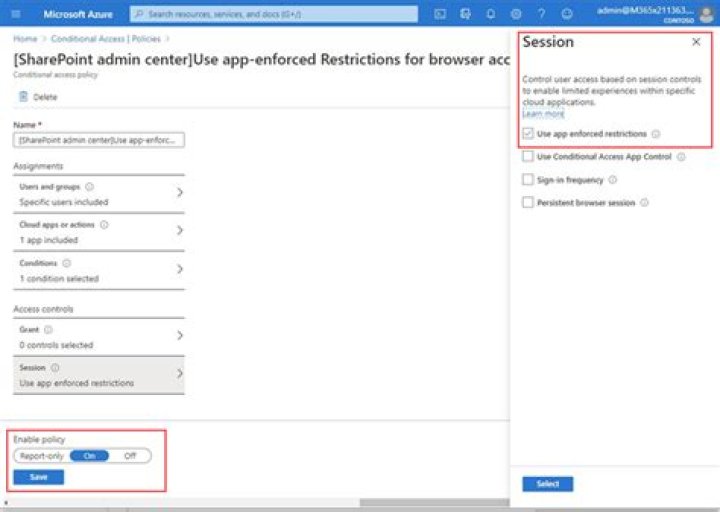Screen dimensions: 720x512
Task: Click the Delete trash icon
Action: pos(23,96)
